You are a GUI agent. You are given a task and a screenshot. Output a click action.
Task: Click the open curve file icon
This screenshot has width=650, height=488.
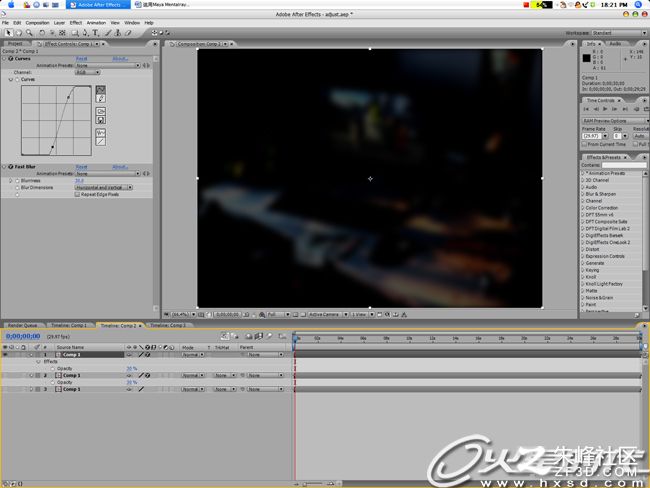click(x=100, y=111)
